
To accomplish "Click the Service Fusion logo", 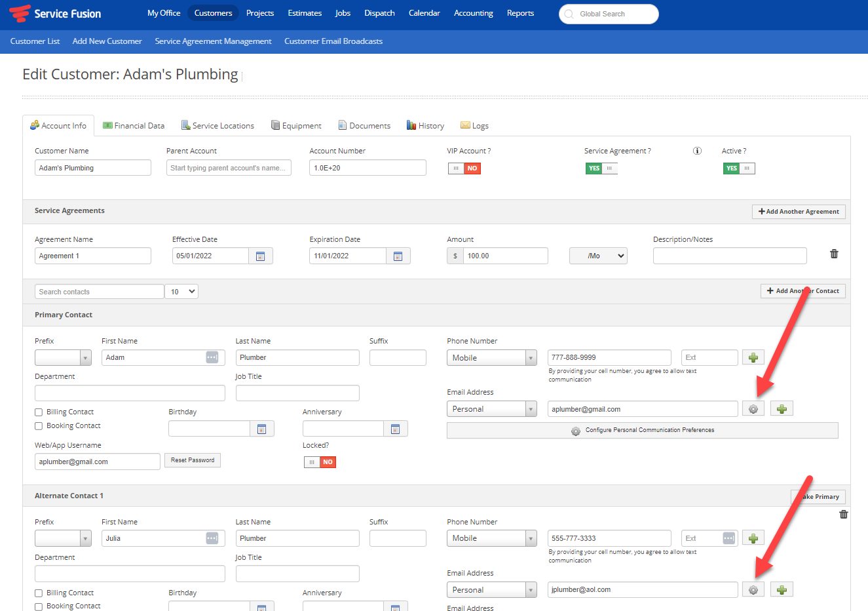I will [55, 14].
